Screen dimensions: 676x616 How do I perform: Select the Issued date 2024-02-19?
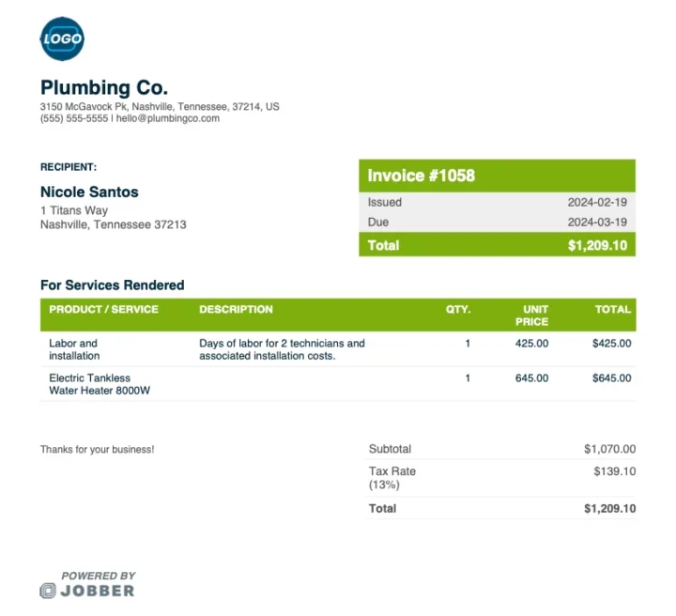point(597,202)
